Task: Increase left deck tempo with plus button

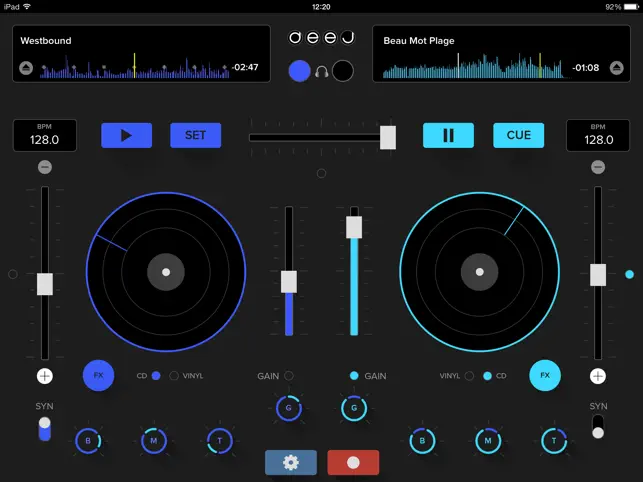Action: point(45,376)
